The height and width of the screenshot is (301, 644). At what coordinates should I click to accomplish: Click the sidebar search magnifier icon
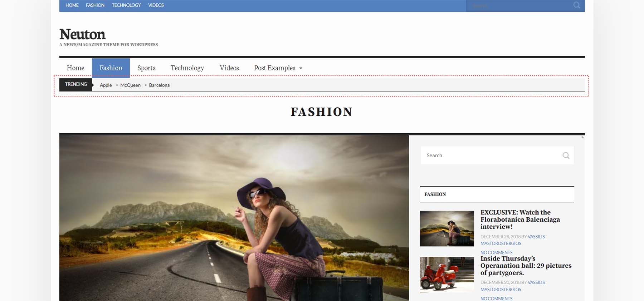pyautogui.click(x=566, y=155)
